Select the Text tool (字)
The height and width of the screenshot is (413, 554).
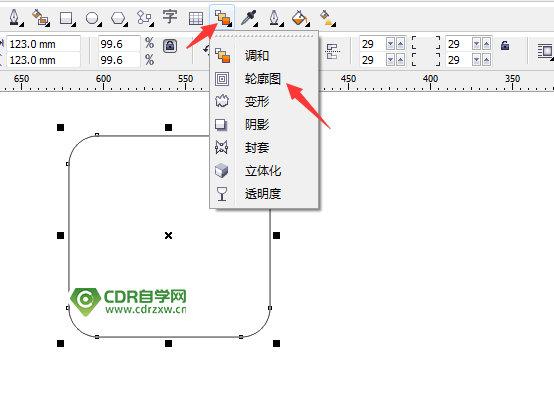[170, 17]
